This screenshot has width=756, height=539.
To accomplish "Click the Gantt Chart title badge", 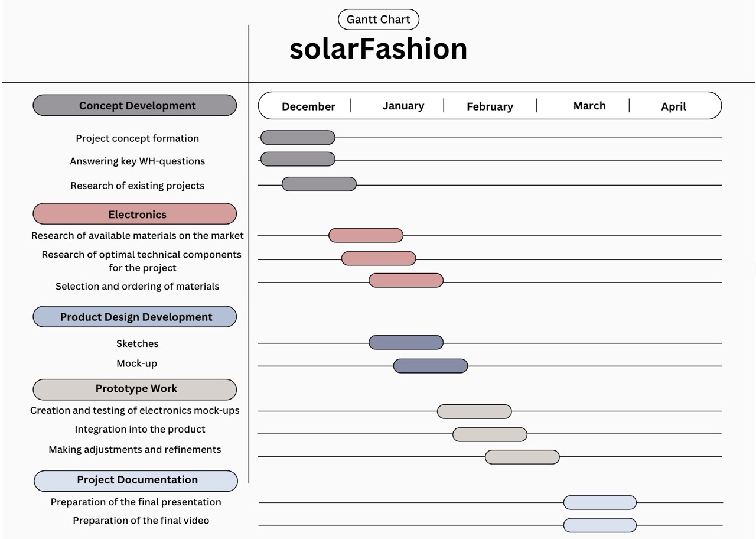I will 378,20.
